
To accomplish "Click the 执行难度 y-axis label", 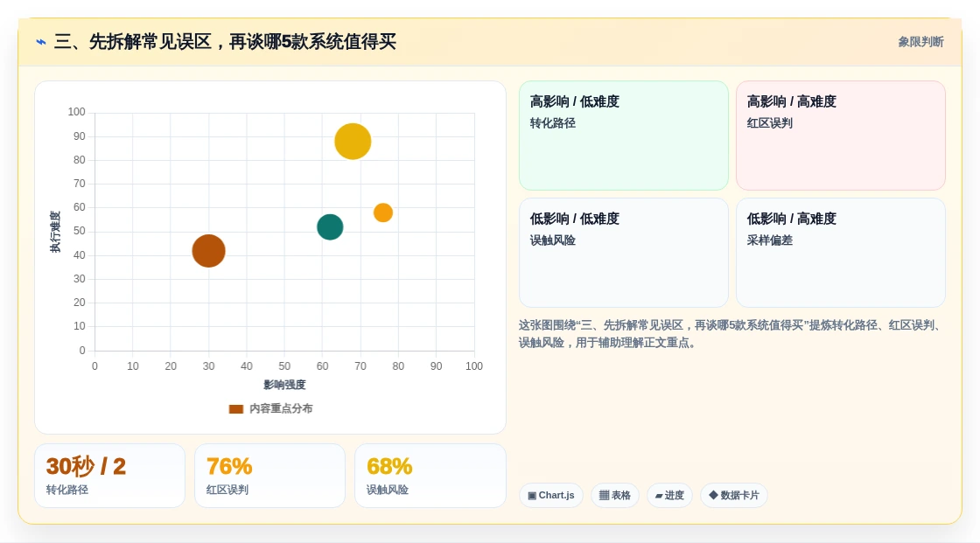I will coord(56,232).
